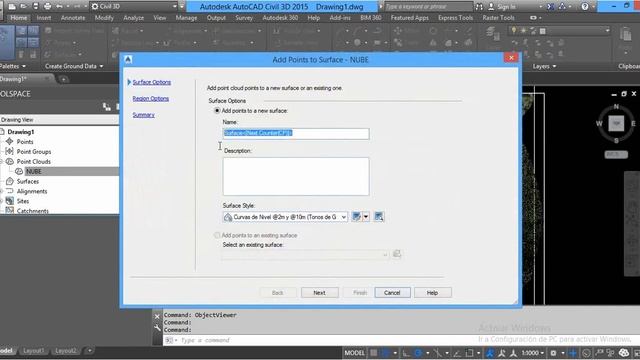Click the Clipboard paste icon in ribbon
The image size is (640, 360).
point(626,35)
